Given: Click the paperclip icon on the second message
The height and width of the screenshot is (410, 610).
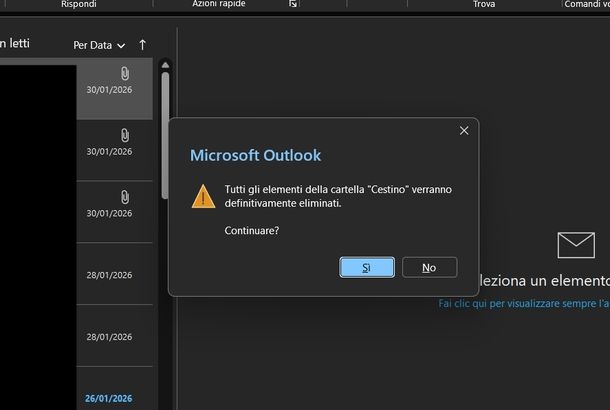Looking at the screenshot, I should [124, 135].
